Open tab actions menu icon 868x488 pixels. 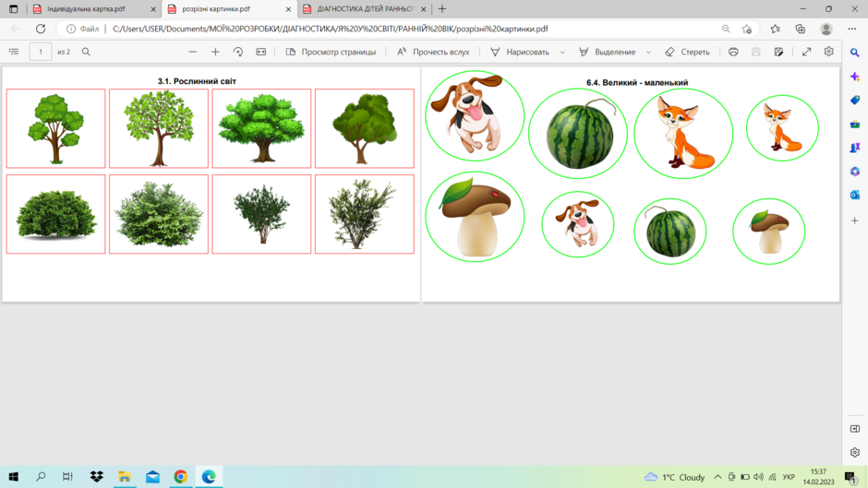pos(14,9)
